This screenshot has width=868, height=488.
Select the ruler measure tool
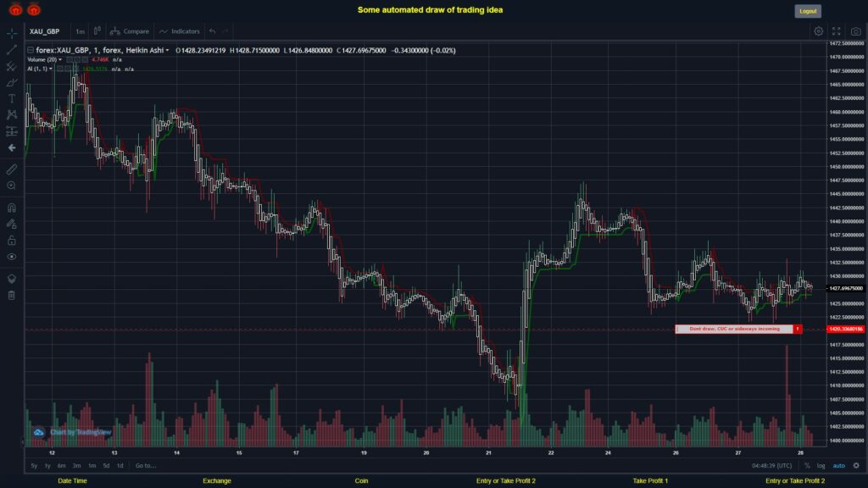pyautogui.click(x=12, y=169)
